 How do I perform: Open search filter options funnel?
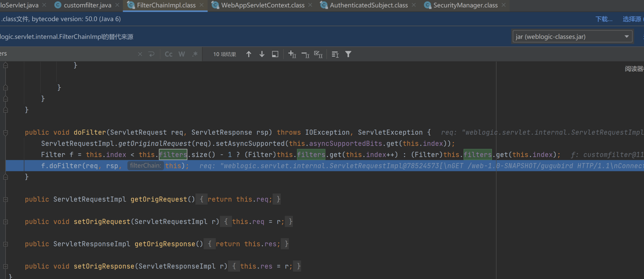coord(348,54)
